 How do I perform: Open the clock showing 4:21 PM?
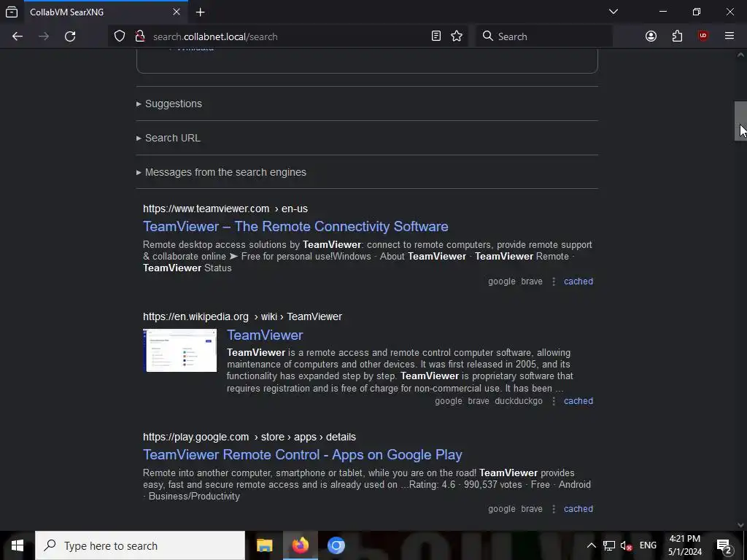tap(684, 545)
